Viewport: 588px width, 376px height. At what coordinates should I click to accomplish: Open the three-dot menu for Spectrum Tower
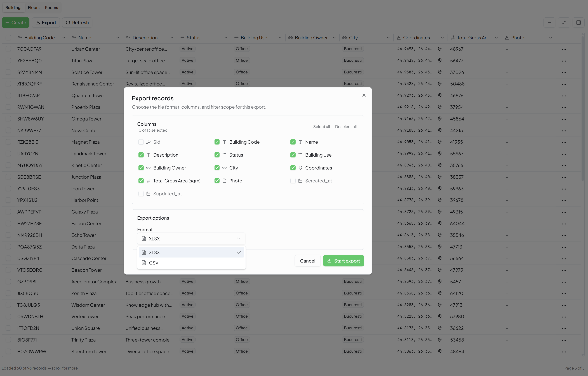pos(564,352)
